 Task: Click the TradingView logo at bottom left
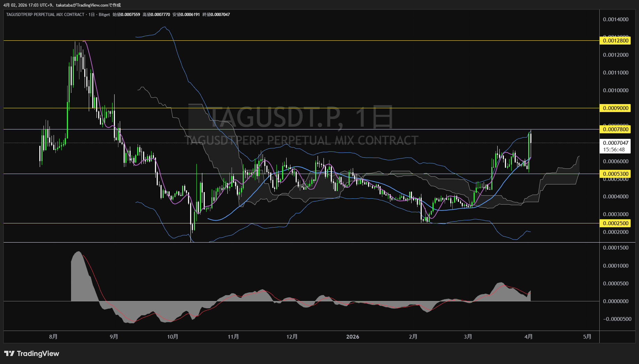click(x=32, y=354)
